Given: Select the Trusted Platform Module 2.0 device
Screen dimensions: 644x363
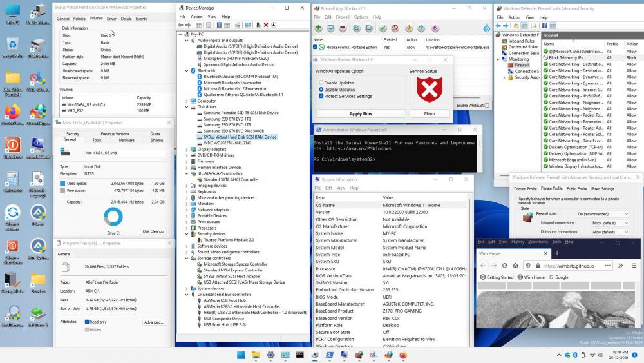Looking at the screenshot, I should 229,240.
